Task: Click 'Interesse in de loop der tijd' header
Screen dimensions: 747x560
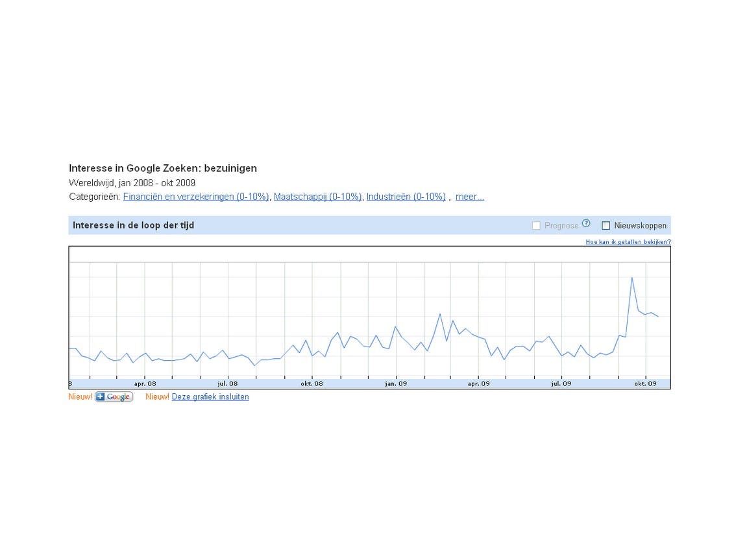Action: pyautogui.click(x=134, y=225)
